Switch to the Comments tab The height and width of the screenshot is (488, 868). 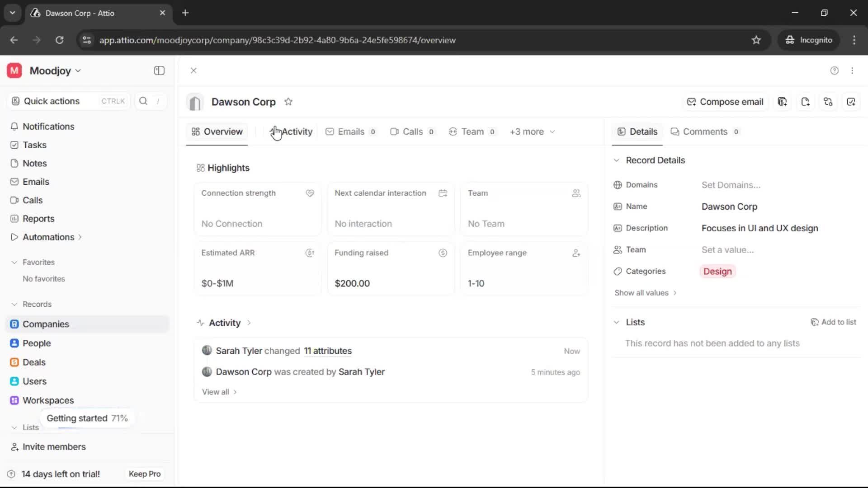[x=705, y=131]
